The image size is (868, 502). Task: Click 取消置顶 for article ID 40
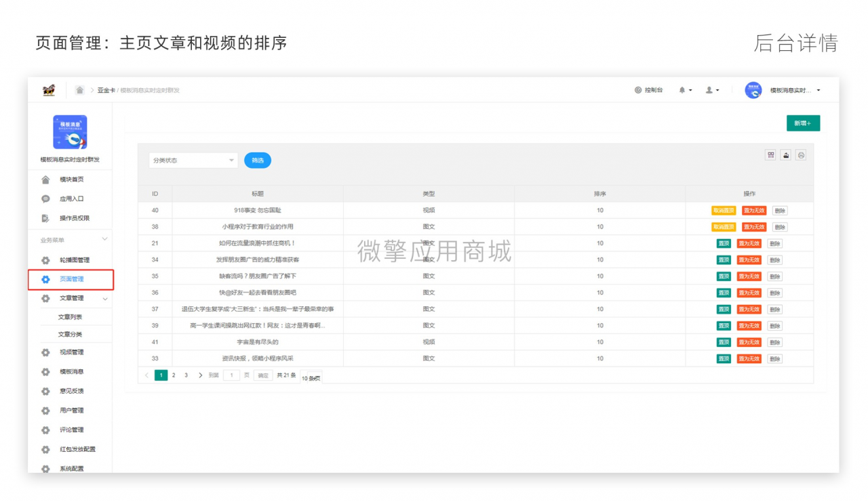click(x=724, y=211)
